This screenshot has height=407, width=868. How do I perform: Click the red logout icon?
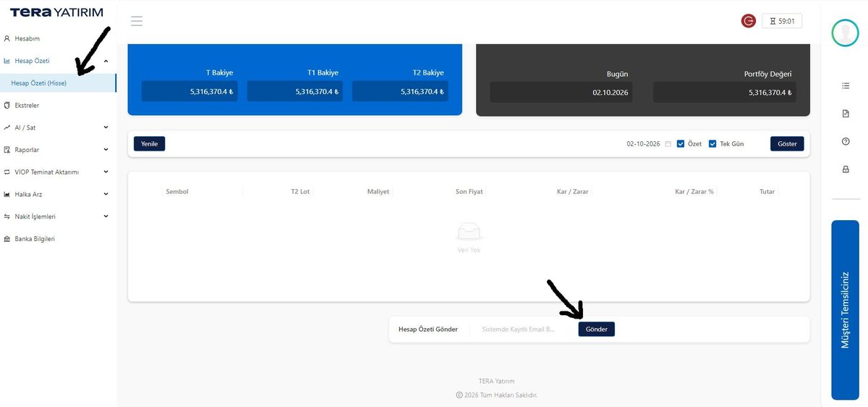[x=749, y=21]
